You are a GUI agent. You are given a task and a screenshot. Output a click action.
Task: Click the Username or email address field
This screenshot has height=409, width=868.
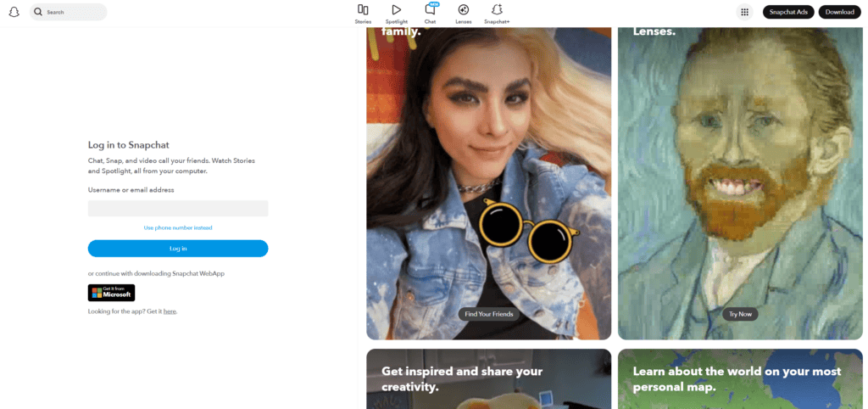[178, 209]
